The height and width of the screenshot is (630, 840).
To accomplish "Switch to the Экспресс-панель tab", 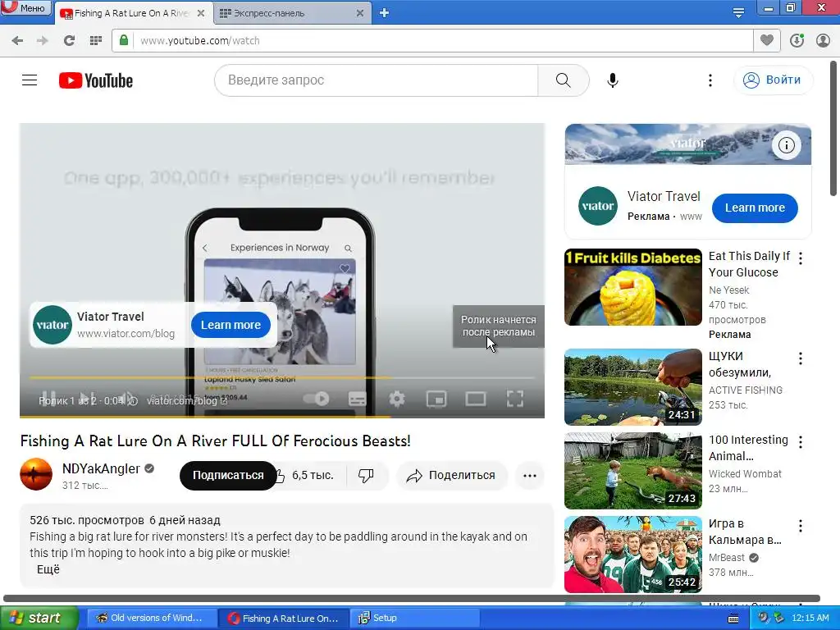I will click(292, 13).
